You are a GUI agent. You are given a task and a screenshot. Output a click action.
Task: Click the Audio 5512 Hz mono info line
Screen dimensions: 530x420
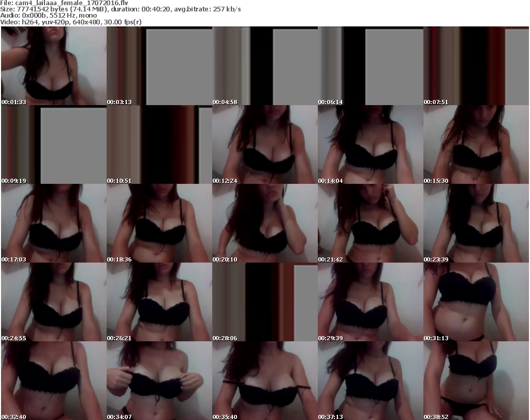point(48,16)
